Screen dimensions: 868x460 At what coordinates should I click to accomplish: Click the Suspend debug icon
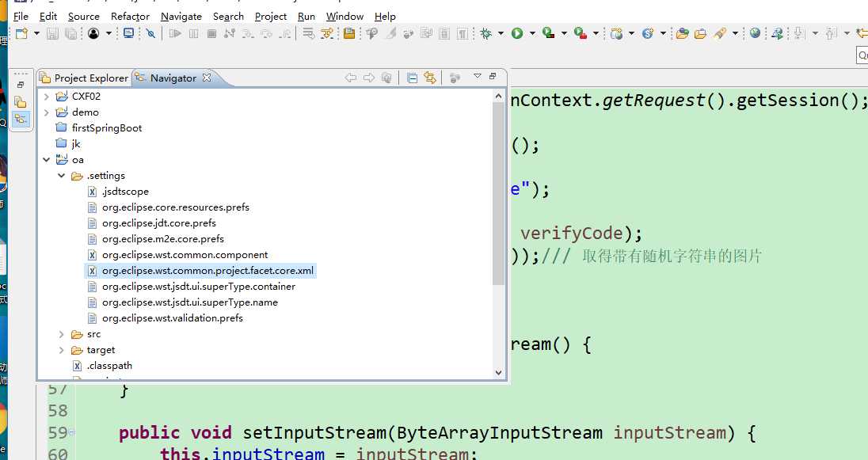tap(193, 34)
